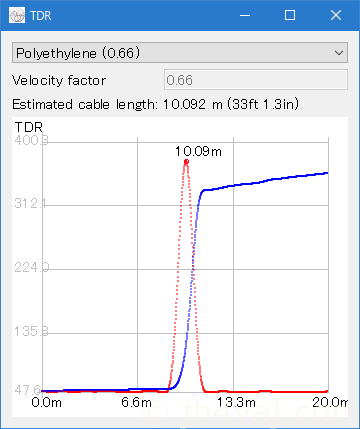Image resolution: width=360 pixels, height=429 pixels.
Task: Minimize the TDR window
Action: [x=245, y=15]
